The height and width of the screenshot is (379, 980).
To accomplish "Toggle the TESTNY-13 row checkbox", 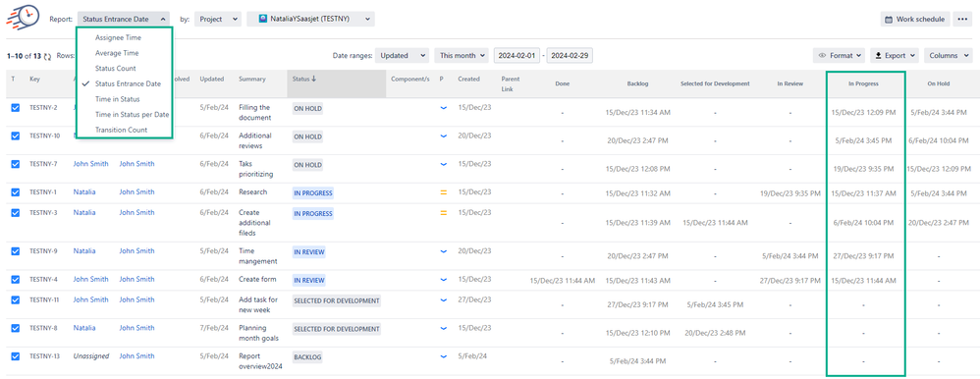I will pos(15,355).
